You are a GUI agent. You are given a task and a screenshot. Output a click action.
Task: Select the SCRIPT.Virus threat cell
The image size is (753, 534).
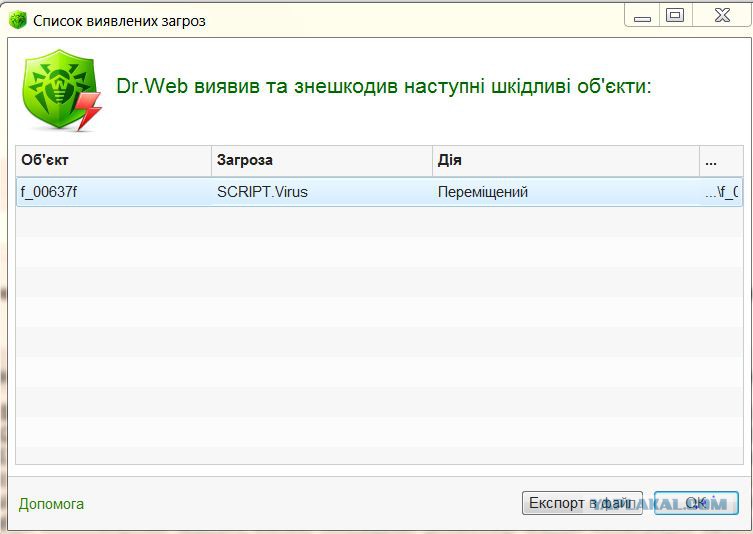pyautogui.click(x=322, y=192)
